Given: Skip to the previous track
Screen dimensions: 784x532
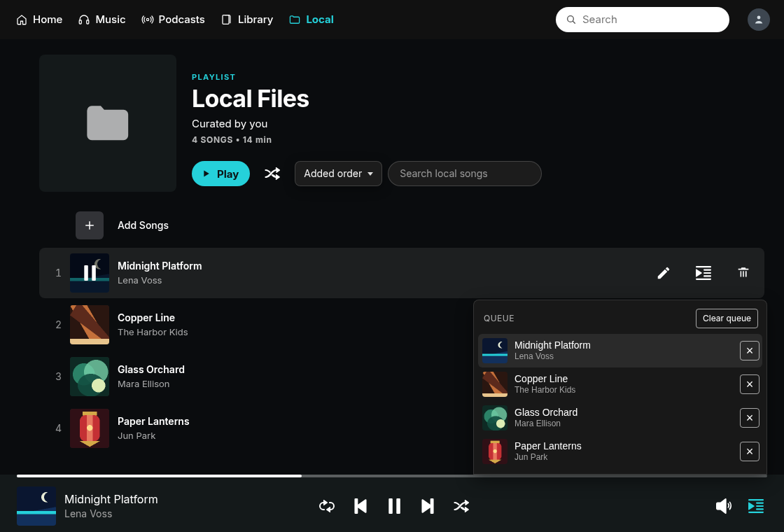Looking at the screenshot, I should (x=360, y=506).
